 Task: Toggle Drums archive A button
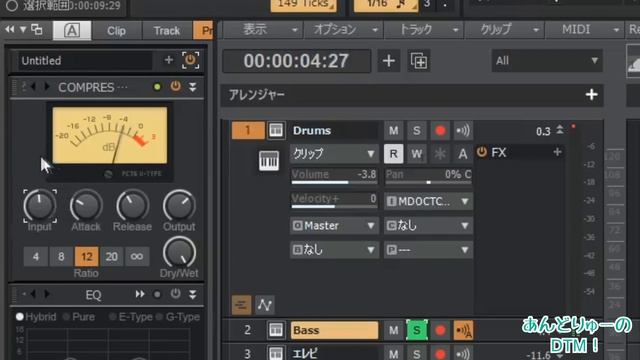462,154
